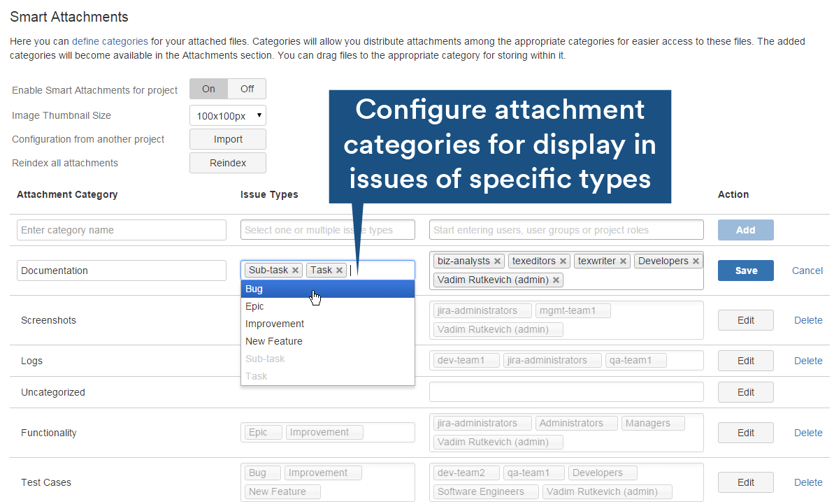Remove the Task tag from Documentation issue types
Image resolution: width=834 pixels, height=504 pixels.
[x=339, y=270]
